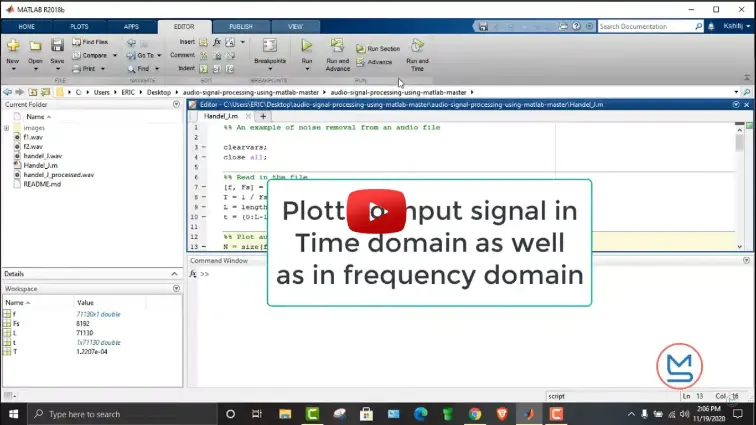Open the Breakpoints tool

point(269,46)
